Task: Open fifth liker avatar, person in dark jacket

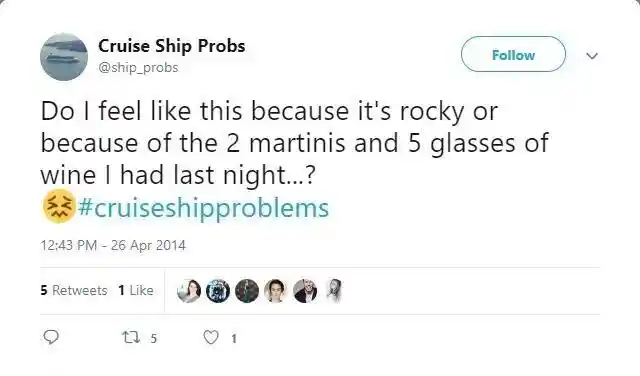Action: point(305,291)
